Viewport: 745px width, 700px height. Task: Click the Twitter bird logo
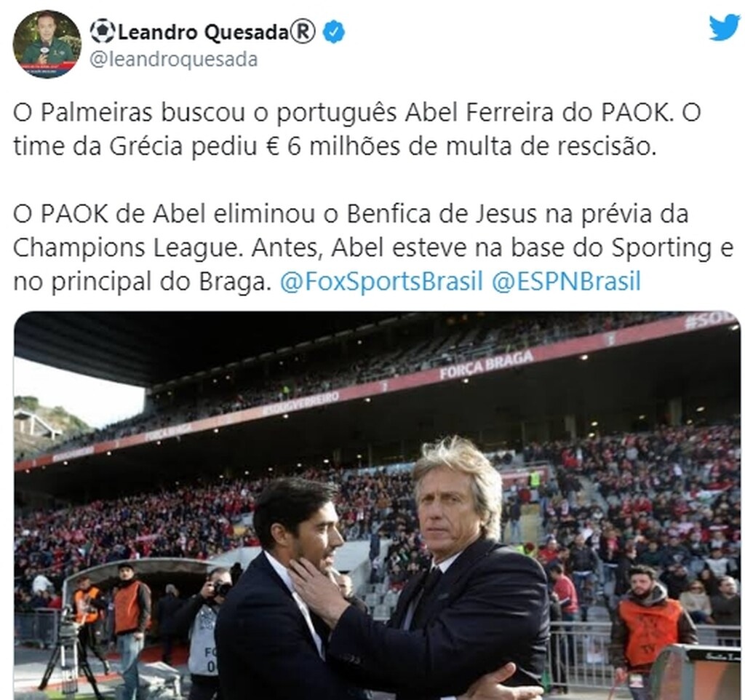pyautogui.click(x=725, y=28)
